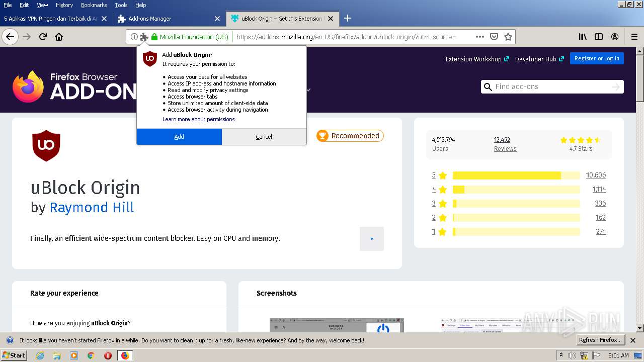Click Register or Log in
644x362 pixels.
(597, 58)
